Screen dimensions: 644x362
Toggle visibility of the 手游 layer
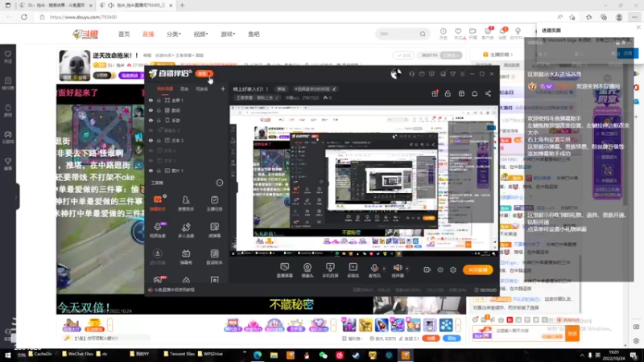click(x=151, y=120)
